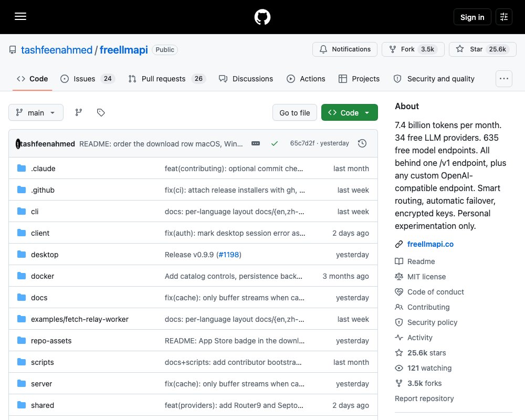Screen dimensions: 525x420
Task: View commit check status checkmark
Action: pos(275,143)
